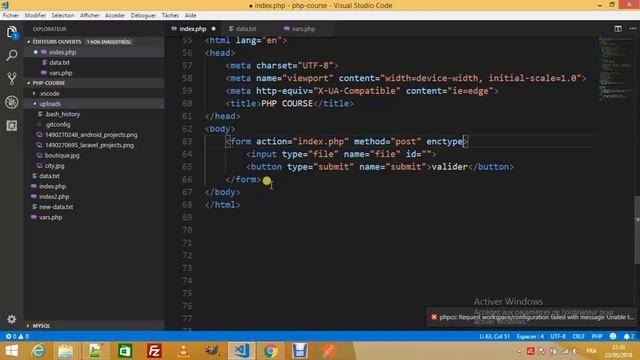Open the Modifier menu
The height and width of the screenshot is (360, 640).
click(35, 16)
